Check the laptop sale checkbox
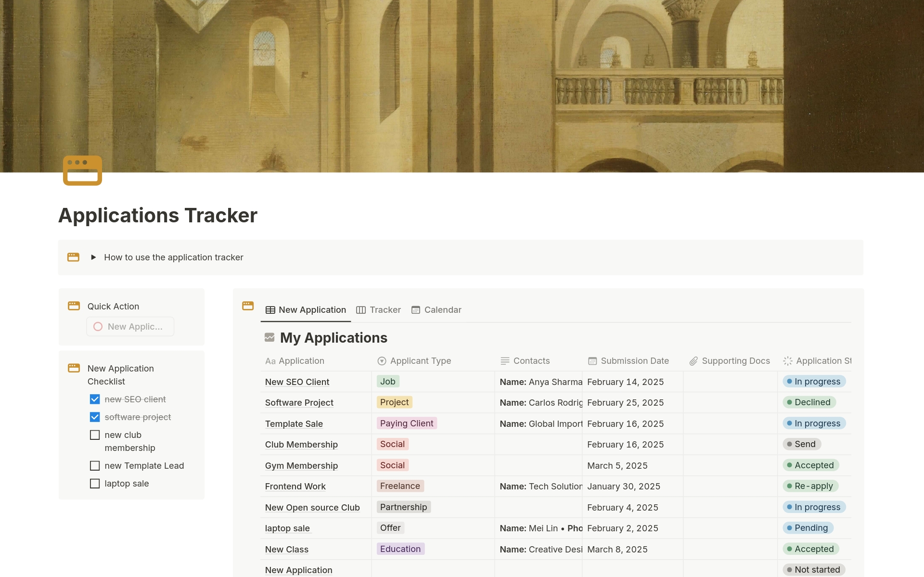 [x=95, y=484]
